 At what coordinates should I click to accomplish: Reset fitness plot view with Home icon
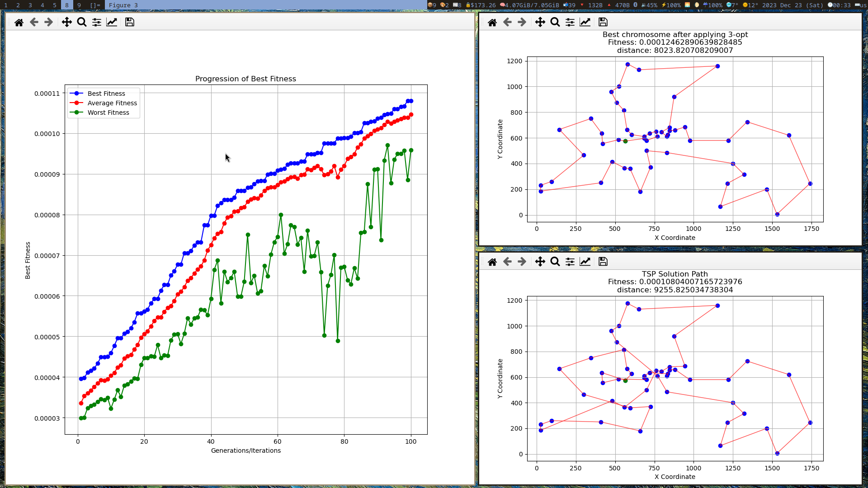(x=19, y=22)
